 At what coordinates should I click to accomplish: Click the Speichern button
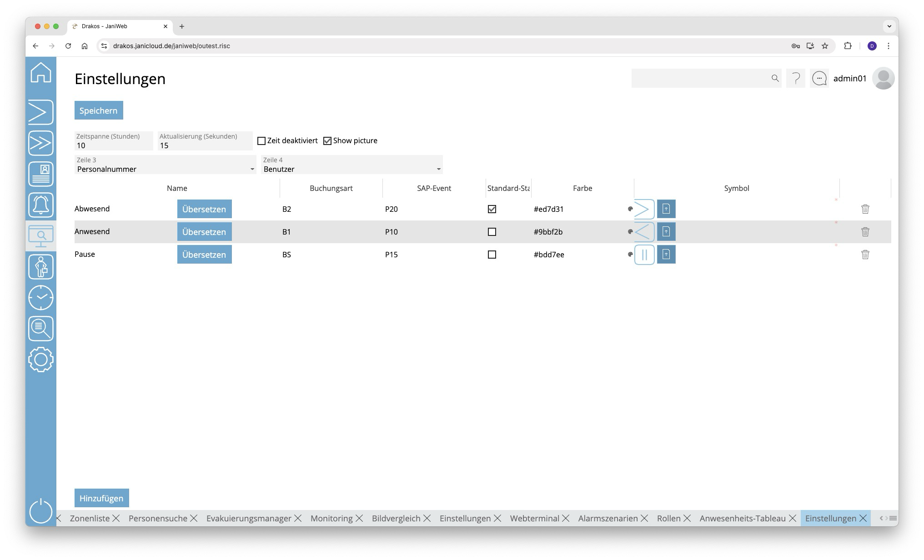[x=99, y=110]
